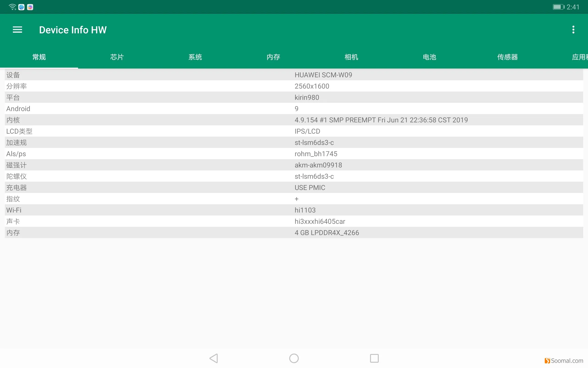This screenshot has height=368, width=588.
Task: Tap the akm-akm09918 magnetometer value
Action: tap(318, 165)
